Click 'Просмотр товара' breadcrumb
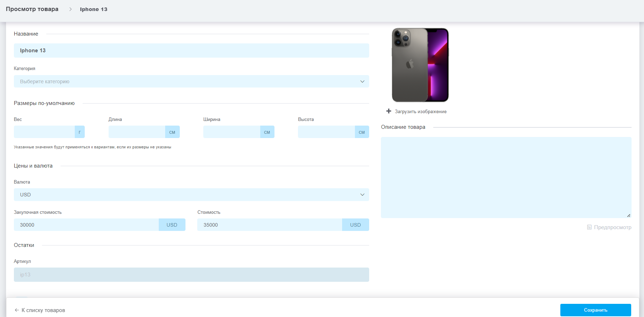Screen dimensions: 644x317 coord(32,9)
